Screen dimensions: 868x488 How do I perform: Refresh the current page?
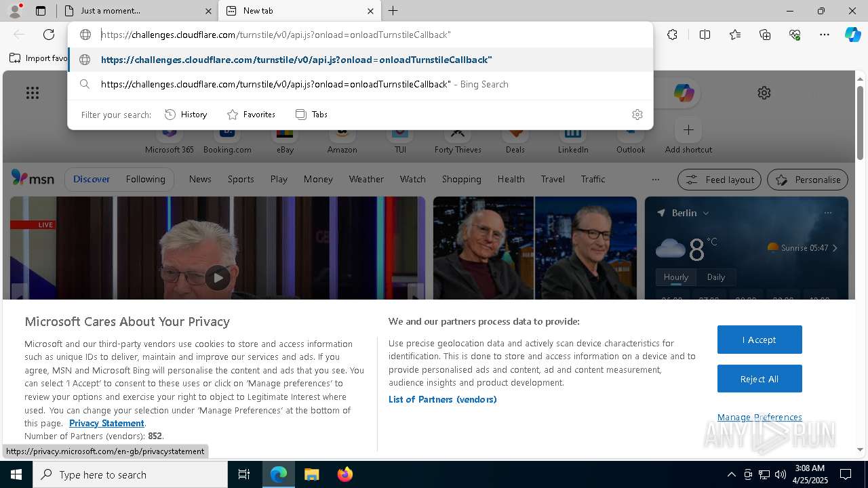pyautogui.click(x=49, y=35)
